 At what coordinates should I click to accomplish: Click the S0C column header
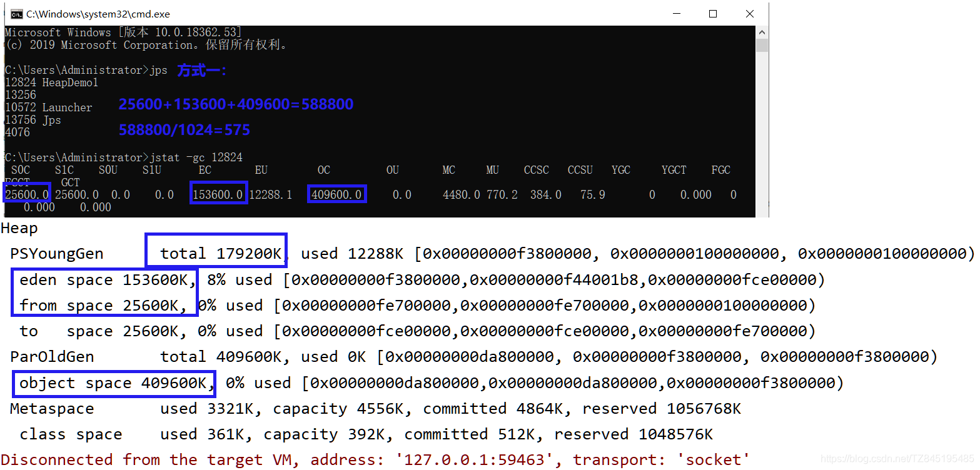click(x=21, y=170)
